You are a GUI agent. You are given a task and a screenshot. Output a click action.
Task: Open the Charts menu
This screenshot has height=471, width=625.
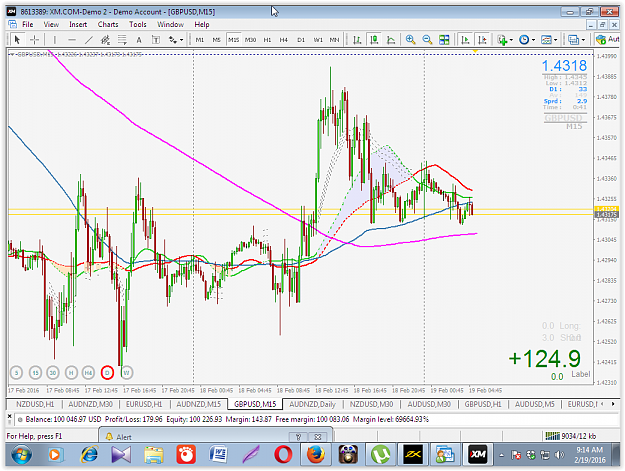coord(108,24)
